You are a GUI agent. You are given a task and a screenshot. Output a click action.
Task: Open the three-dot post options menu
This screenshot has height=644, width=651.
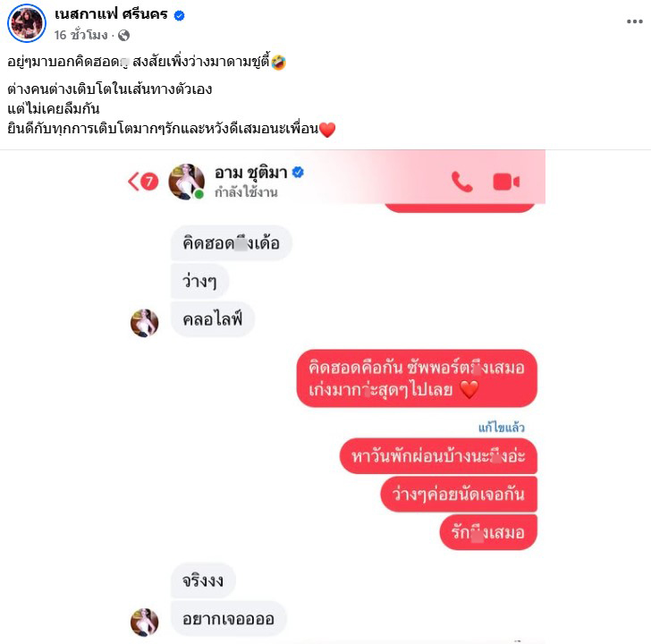coord(634,21)
